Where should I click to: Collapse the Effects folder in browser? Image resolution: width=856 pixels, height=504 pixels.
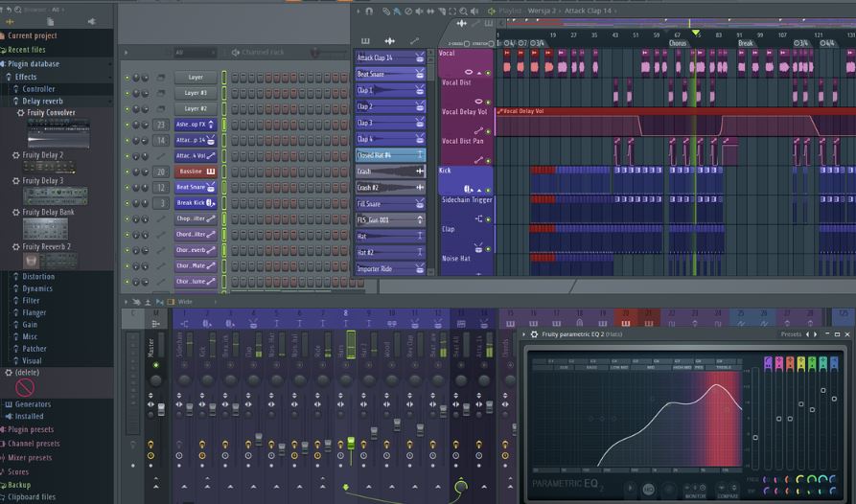[25, 77]
